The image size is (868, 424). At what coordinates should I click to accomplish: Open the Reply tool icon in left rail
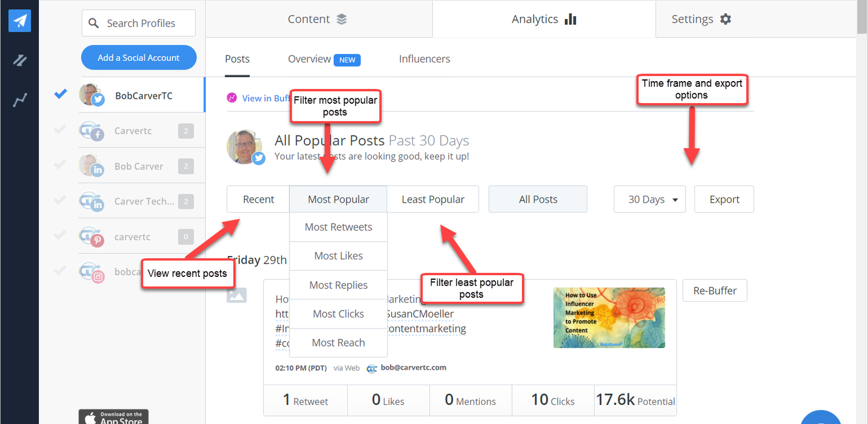coord(20,60)
